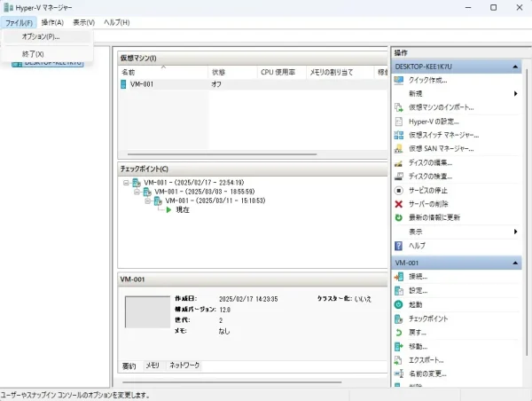Screen dimensions: 532x401
Task: Click the ディスクの編集 icon
Action: 399,163
